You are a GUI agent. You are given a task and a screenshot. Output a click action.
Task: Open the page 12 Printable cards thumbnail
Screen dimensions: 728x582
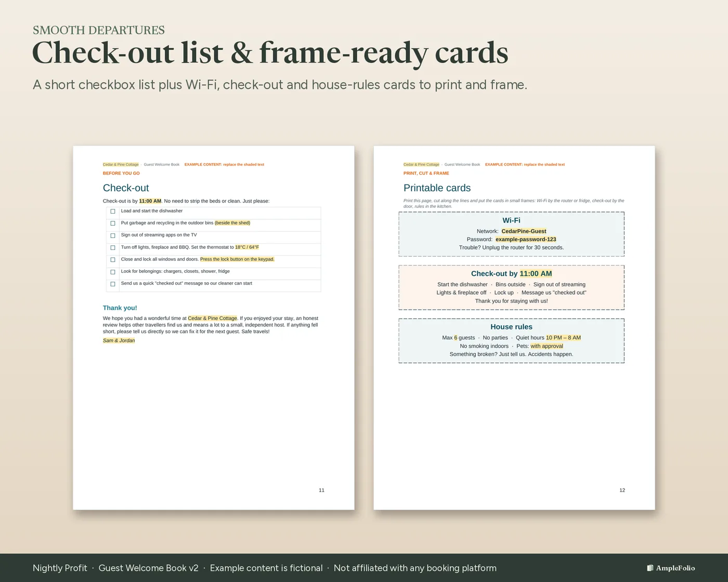click(x=514, y=328)
